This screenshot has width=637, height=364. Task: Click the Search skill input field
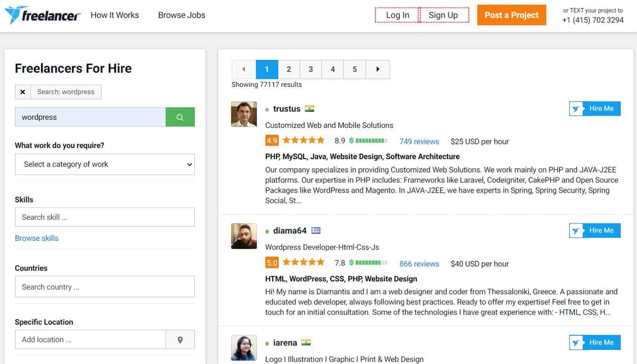[105, 217]
